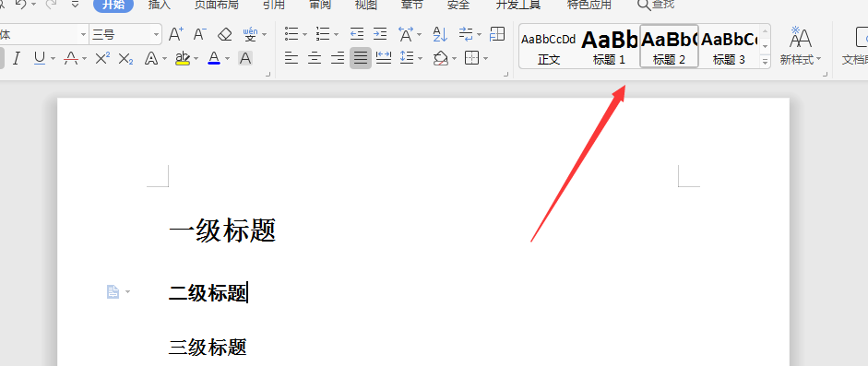Screen dimensions: 868x366
Task: Expand the styles gallery list
Action: click(766, 63)
